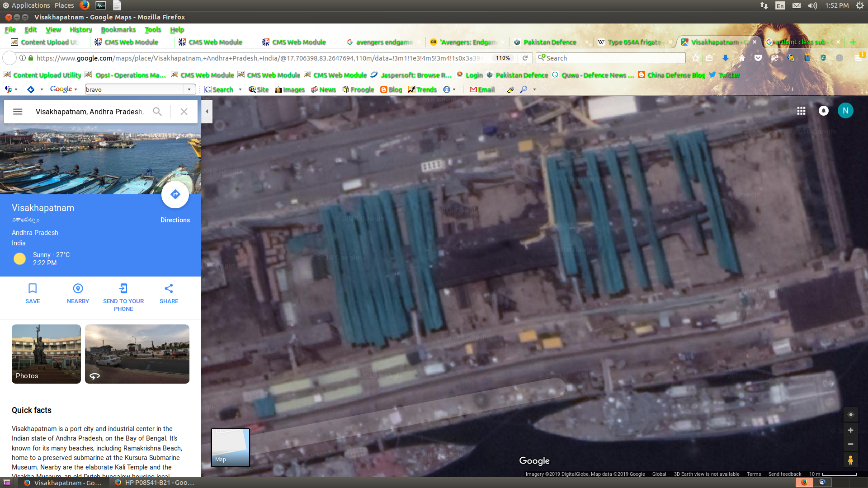Image resolution: width=868 pixels, height=488 pixels.
Task: Send place to your phone
Action: pos(123,297)
